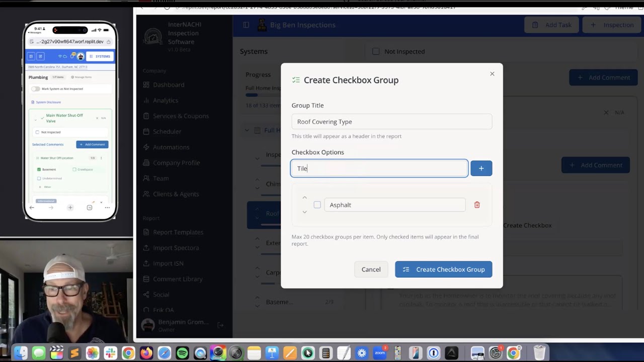Launch Zoom from the dock
Screen dimensions: 644x362
[380, 353]
